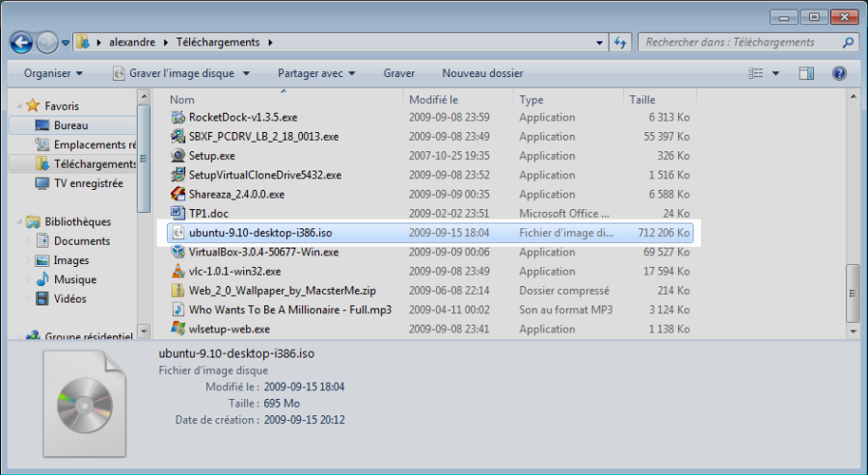The width and height of the screenshot is (868, 475).
Task: Select file name vlc-1.0.1-win32.exe
Action: coord(234,271)
